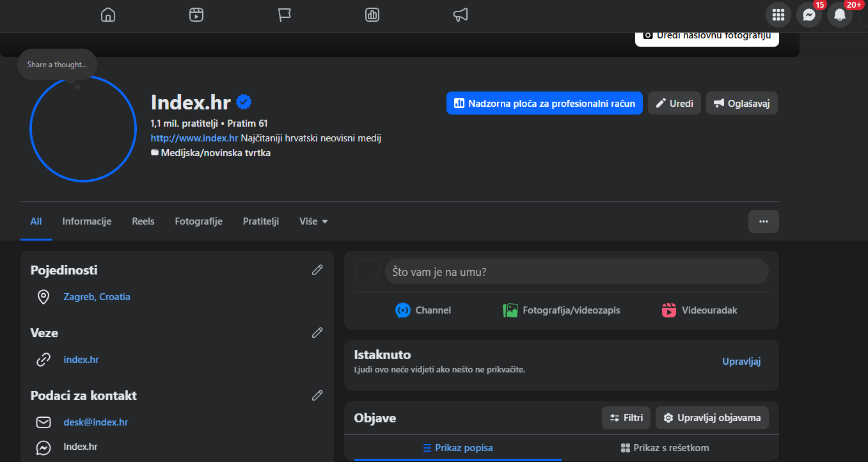Click the small avatar beside the post composer
Image resolution: width=868 pixels, height=462 pixels.
(x=367, y=271)
